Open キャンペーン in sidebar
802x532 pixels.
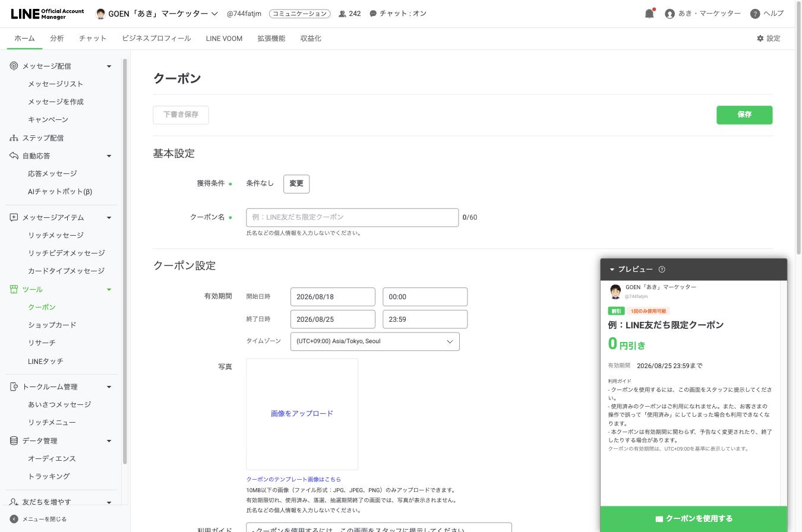point(48,120)
